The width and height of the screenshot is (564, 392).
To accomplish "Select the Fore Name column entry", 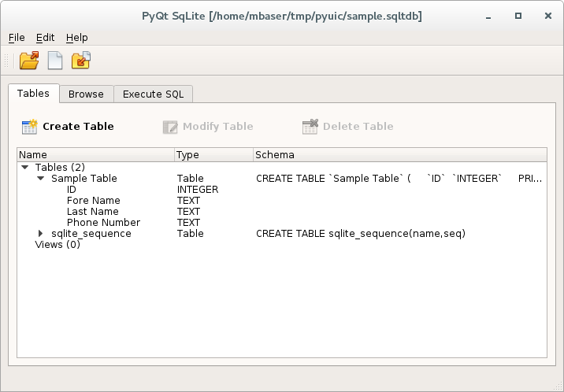I will click(x=94, y=201).
